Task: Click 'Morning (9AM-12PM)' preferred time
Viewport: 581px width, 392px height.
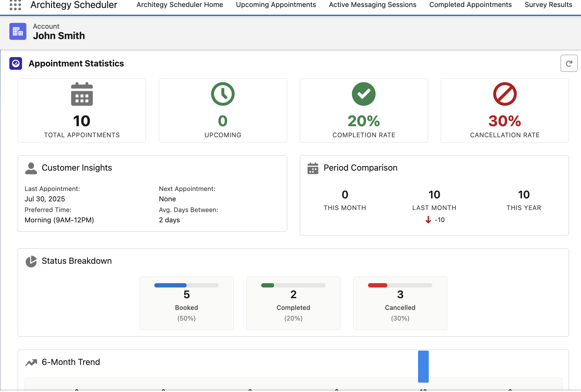Action: pos(59,220)
